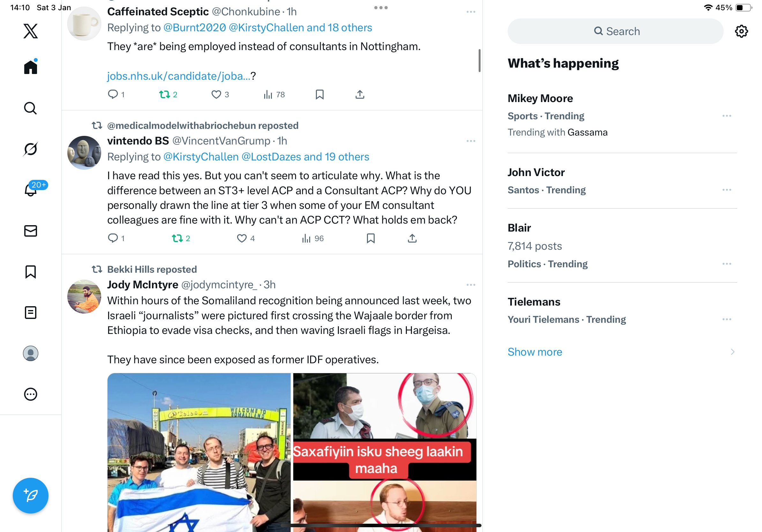The width and height of the screenshot is (762, 532).
Task: Toggle repost on Caffeinated Sceptic's post
Action: pos(164,94)
